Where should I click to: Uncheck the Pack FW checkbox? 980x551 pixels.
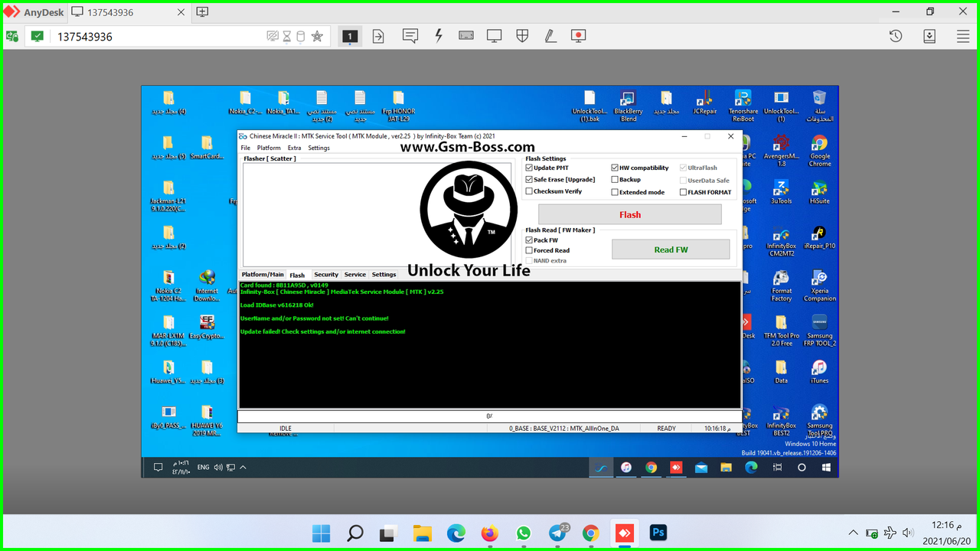tap(529, 240)
